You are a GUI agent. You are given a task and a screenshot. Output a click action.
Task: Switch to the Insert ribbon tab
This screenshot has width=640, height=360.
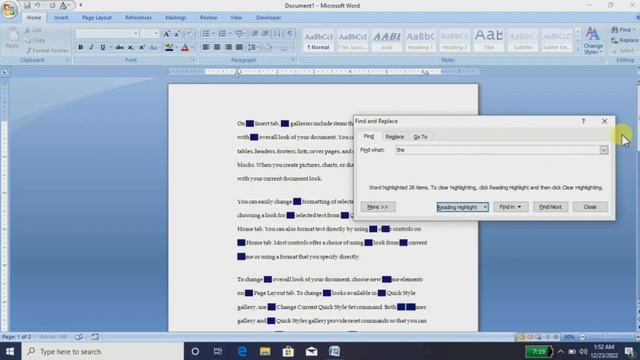coord(61,18)
